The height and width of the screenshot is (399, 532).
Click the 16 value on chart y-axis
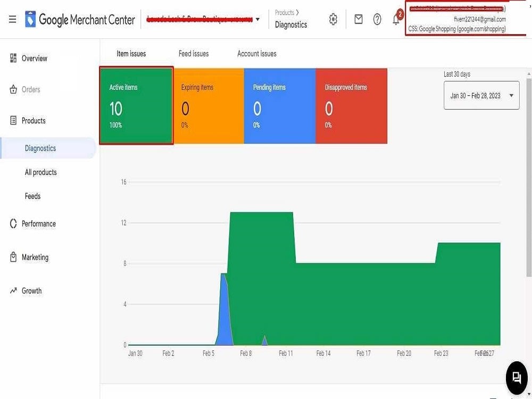(123, 182)
